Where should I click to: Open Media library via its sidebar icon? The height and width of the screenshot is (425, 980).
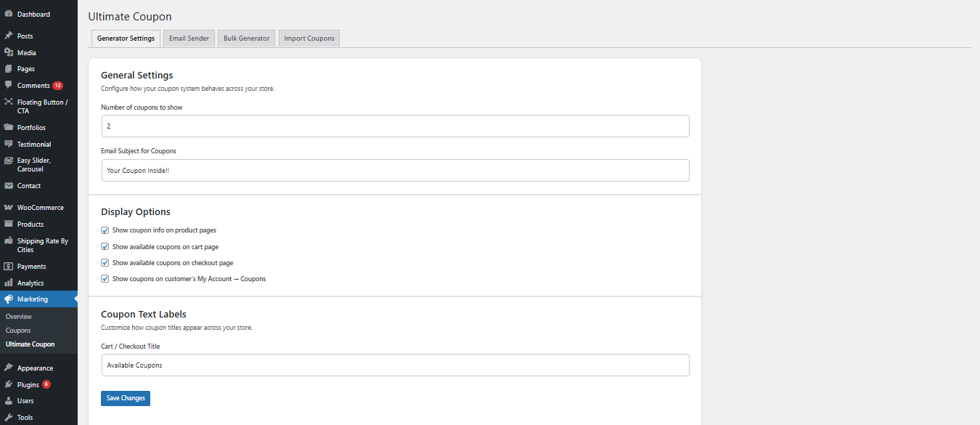(x=9, y=52)
